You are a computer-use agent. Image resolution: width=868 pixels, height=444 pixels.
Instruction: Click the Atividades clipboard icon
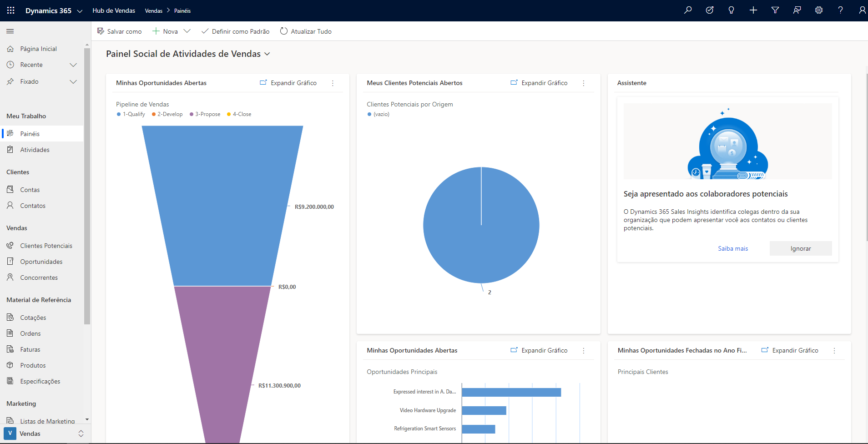pos(10,149)
